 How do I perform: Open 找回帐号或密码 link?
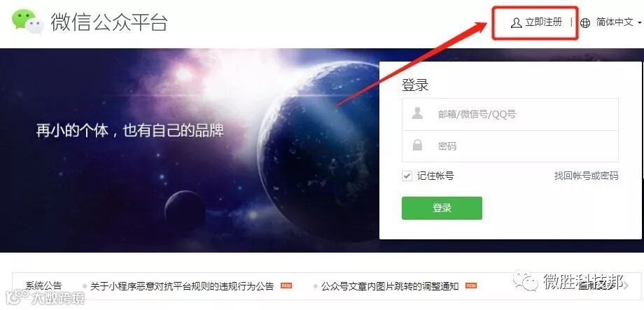tap(586, 176)
